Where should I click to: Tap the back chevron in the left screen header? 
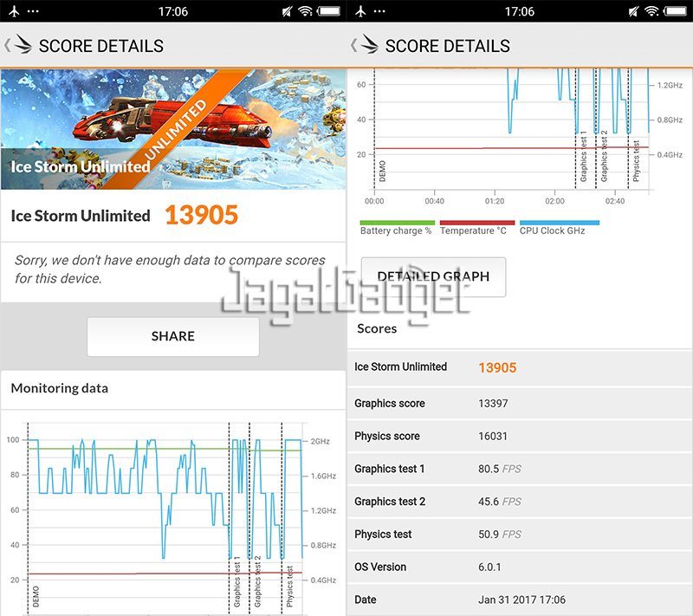point(9,46)
